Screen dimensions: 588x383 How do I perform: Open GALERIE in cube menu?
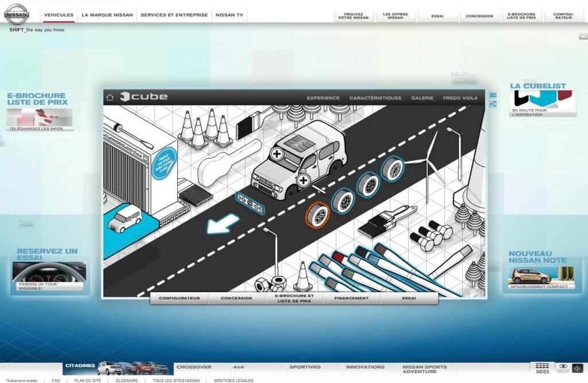pyautogui.click(x=422, y=98)
